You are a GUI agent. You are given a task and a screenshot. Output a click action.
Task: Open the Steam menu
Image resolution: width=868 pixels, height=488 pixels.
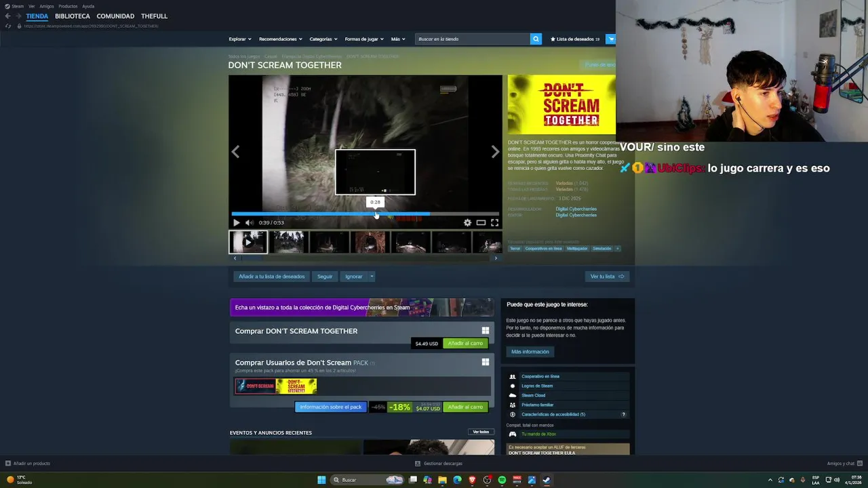click(15, 6)
